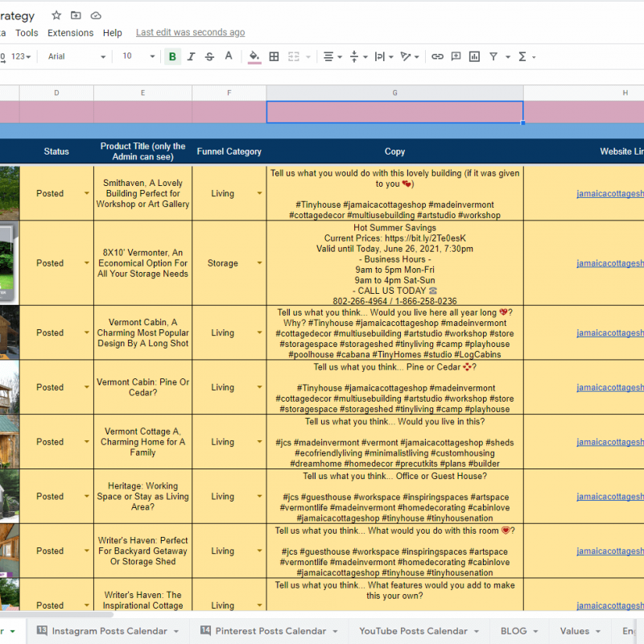This screenshot has height=644, width=644.
Task: Expand the font size 10 dropdown
Action: (x=138, y=56)
